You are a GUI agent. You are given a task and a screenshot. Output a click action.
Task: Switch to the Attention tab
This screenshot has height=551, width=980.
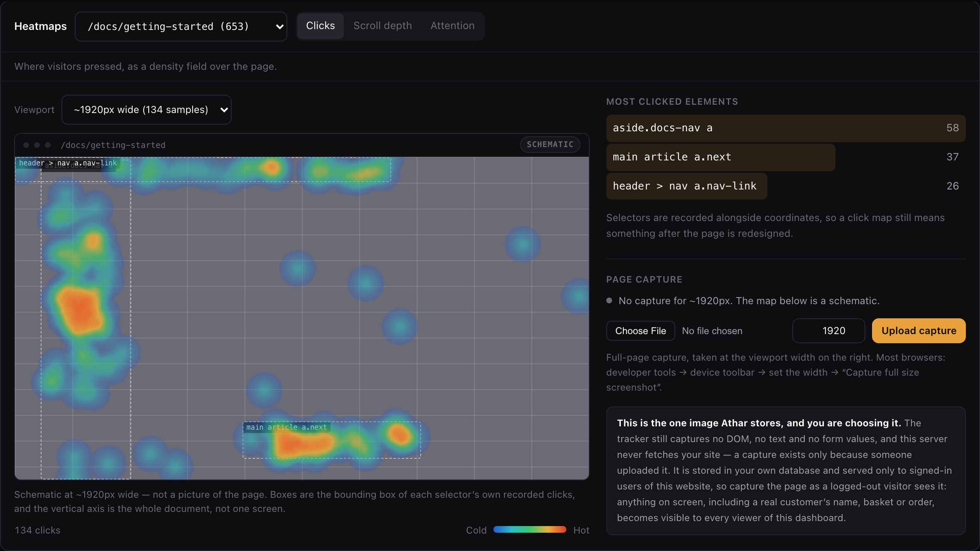pyautogui.click(x=452, y=26)
